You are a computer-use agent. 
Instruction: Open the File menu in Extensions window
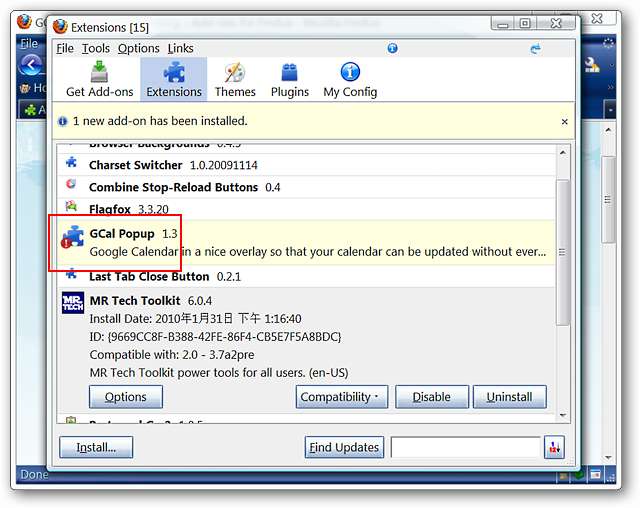coord(65,49)
